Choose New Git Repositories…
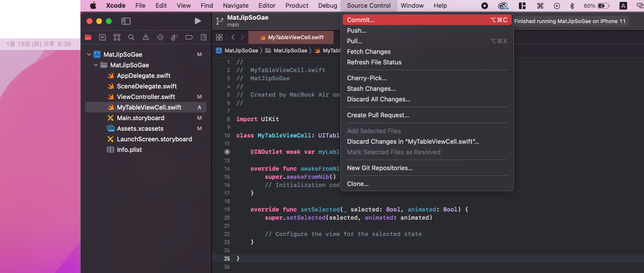Screen dimensions: 644x273 tap(427, 168)
